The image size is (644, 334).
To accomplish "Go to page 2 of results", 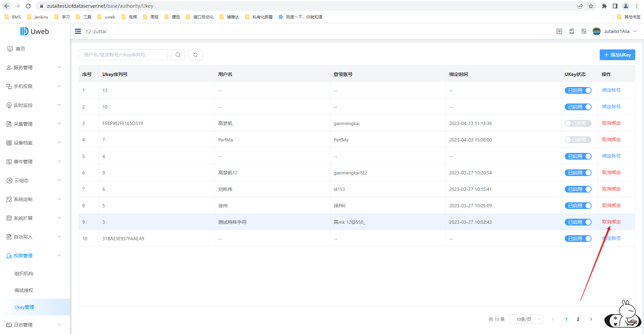I will (578, 319).
